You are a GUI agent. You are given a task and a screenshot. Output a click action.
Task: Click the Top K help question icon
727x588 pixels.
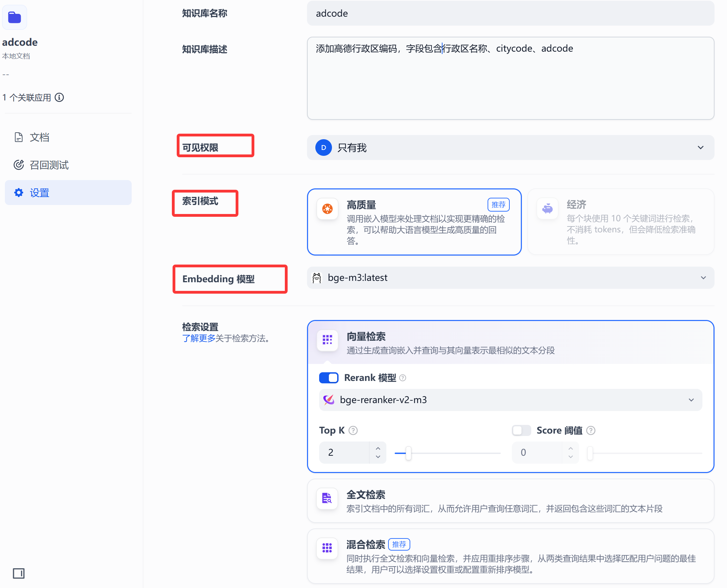click(353, 430)
